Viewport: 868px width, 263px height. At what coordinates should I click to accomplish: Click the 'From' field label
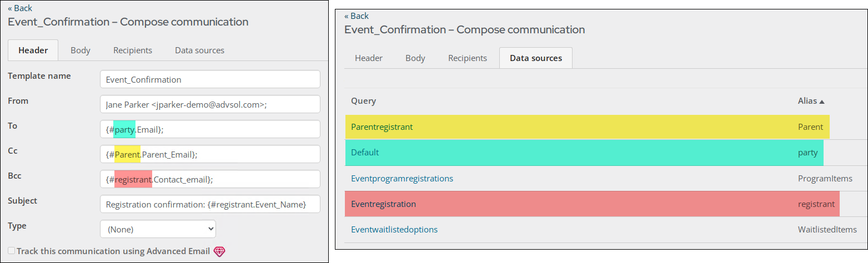pyautogui.click(x=18, y=100)
